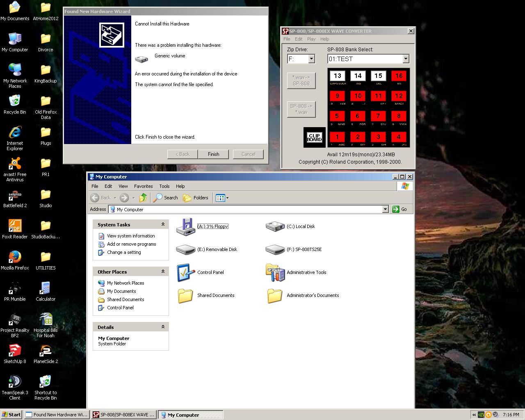Select the Calculator desktop shortcut
The height and width of the screenshot is (420, 525).
pos(46,288)
